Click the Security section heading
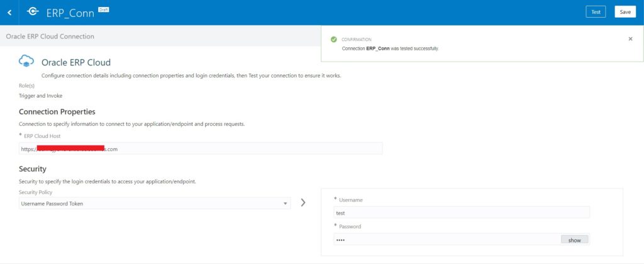644x264 pixels. pos(33,169)
